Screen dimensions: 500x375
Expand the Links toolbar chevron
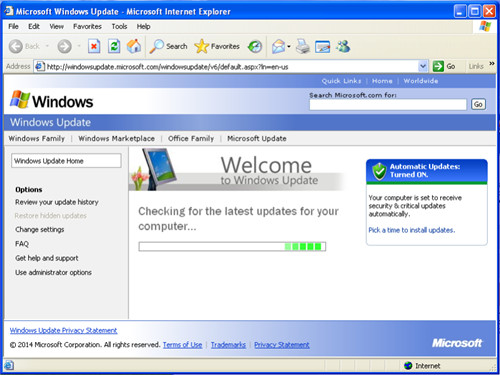(492, 63)
